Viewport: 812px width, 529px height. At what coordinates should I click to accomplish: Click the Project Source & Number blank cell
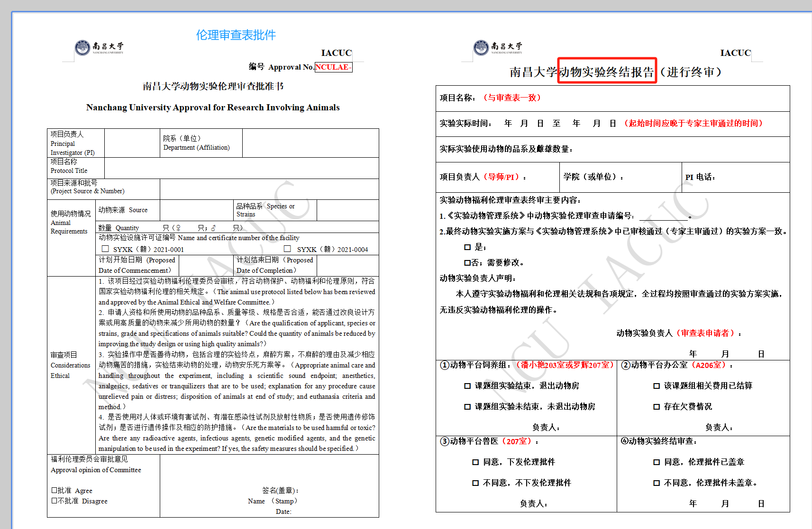pyautogui.click(x=269, y=189)
